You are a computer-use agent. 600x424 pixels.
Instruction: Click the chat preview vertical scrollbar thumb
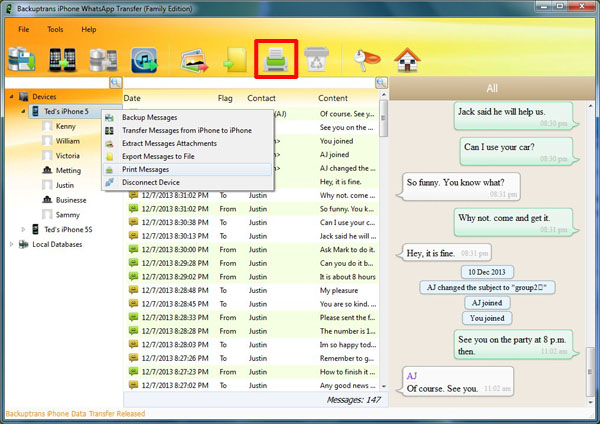coord(590,371)
